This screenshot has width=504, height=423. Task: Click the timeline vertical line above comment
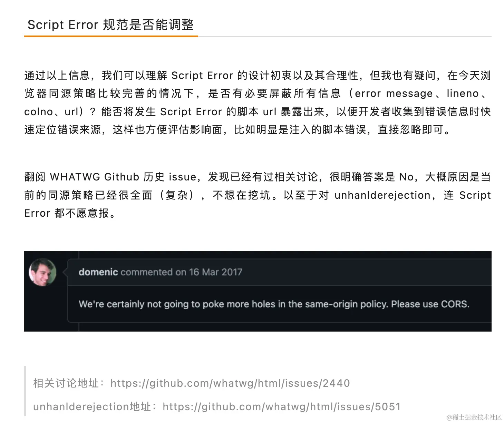pyautogui.click(x=79, y=255)
